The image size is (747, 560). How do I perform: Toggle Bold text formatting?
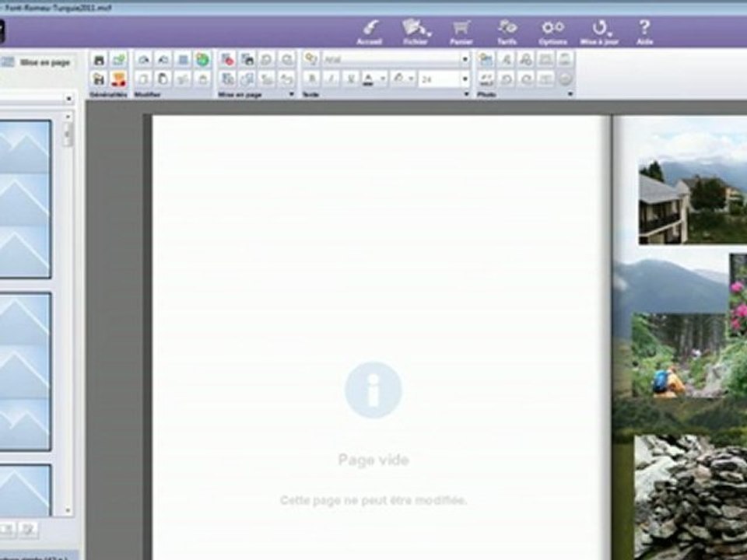(x=311, y=79)
